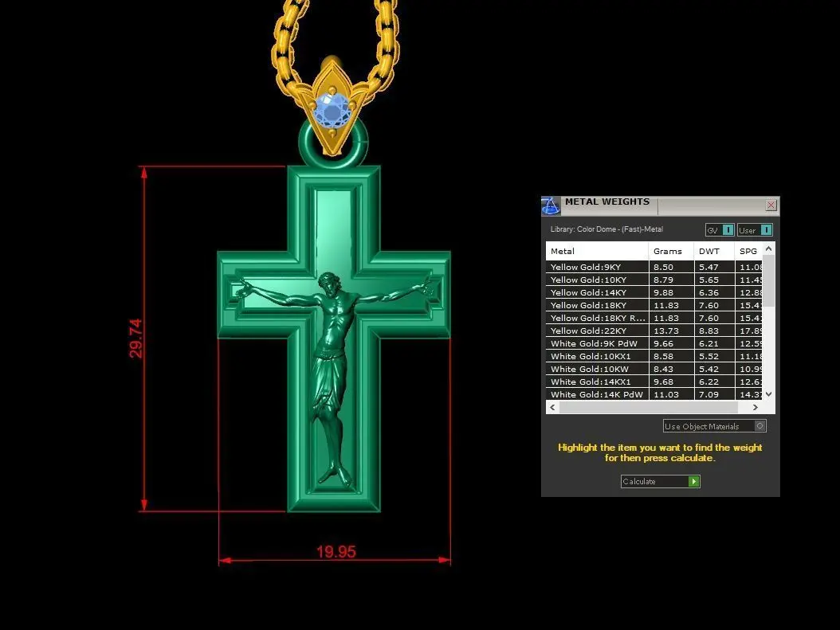Select the Yellow Gold:10KY row

654,280
